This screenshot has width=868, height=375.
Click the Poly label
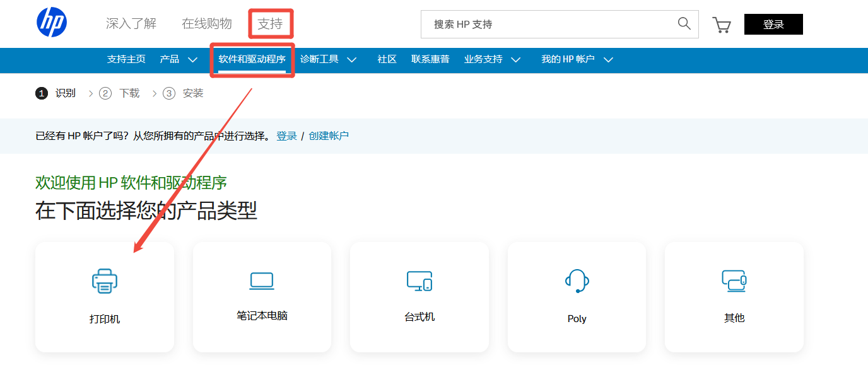(x=577, y=318)
